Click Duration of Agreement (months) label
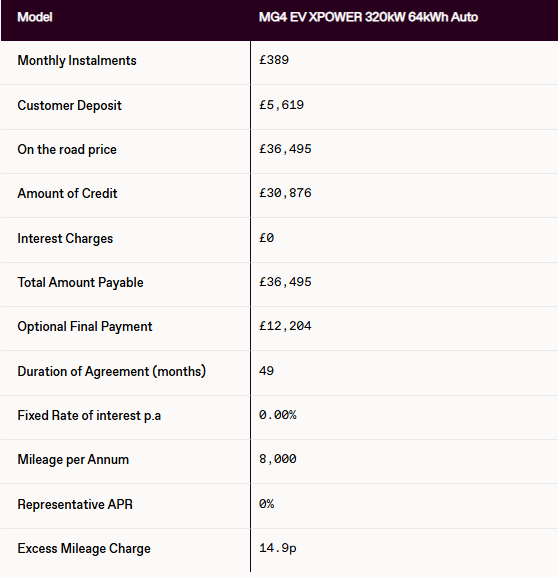 point(112,371)
